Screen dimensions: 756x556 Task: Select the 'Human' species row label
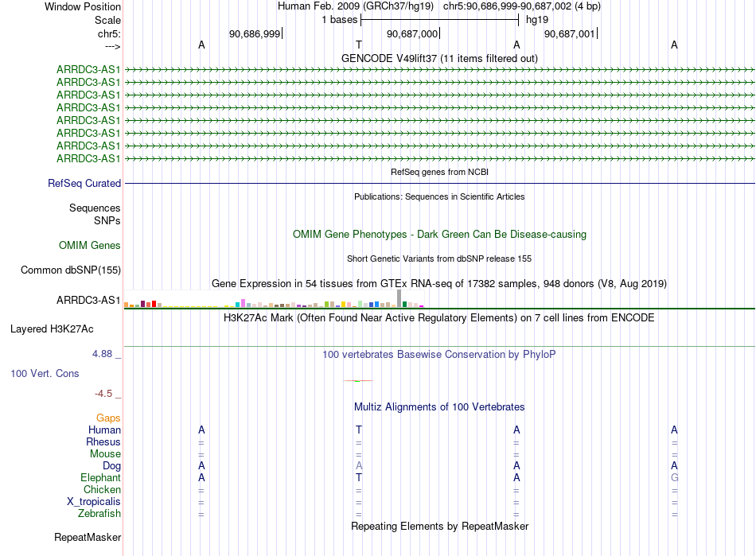coord(104,430)
